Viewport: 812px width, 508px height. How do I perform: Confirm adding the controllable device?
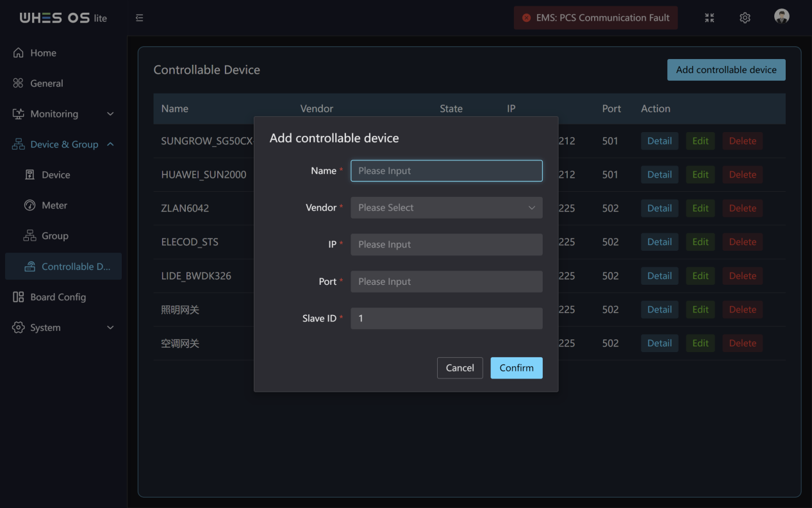click(517, 368)
